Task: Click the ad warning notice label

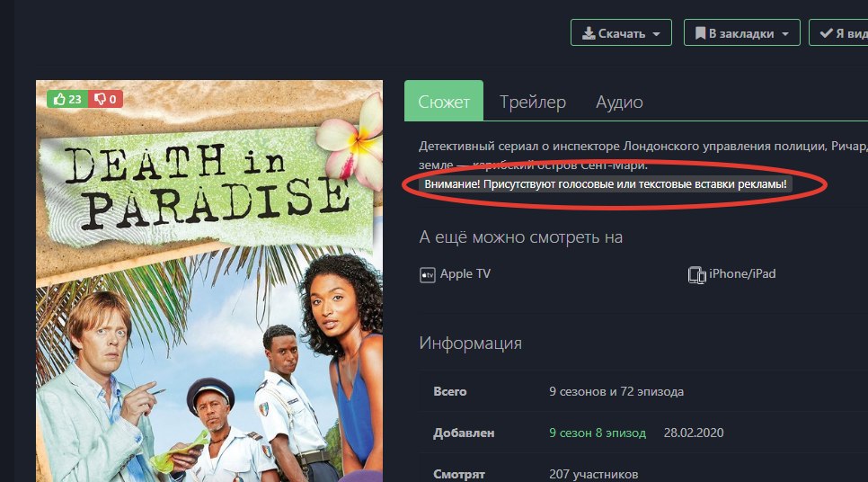Action: (x=606, y=184)
